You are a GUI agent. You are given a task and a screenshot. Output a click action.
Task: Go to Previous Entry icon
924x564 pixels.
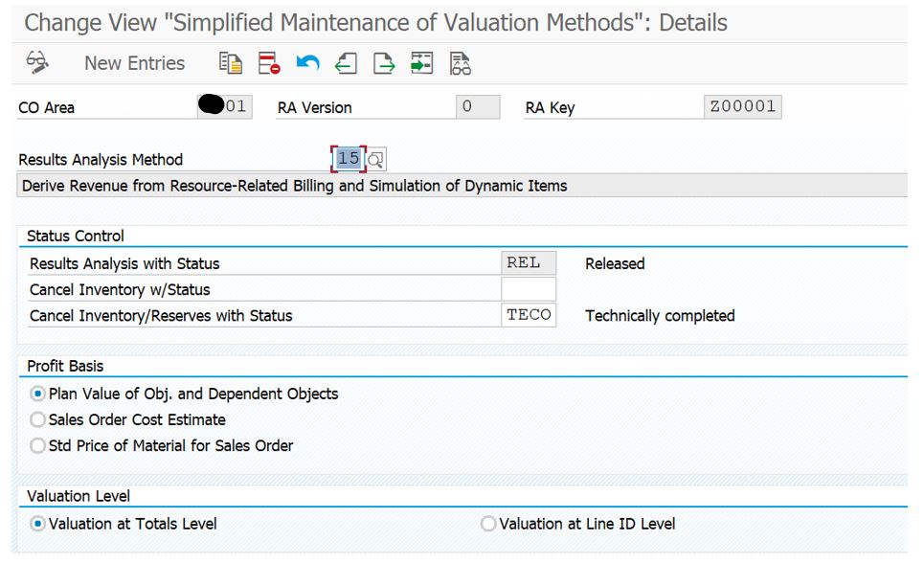(346, 63)
